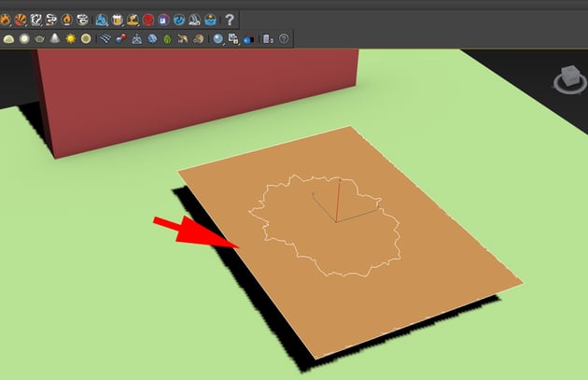Click the panel layout icon beside the help circle
This screenshot has height=380, width=588.
268,38
